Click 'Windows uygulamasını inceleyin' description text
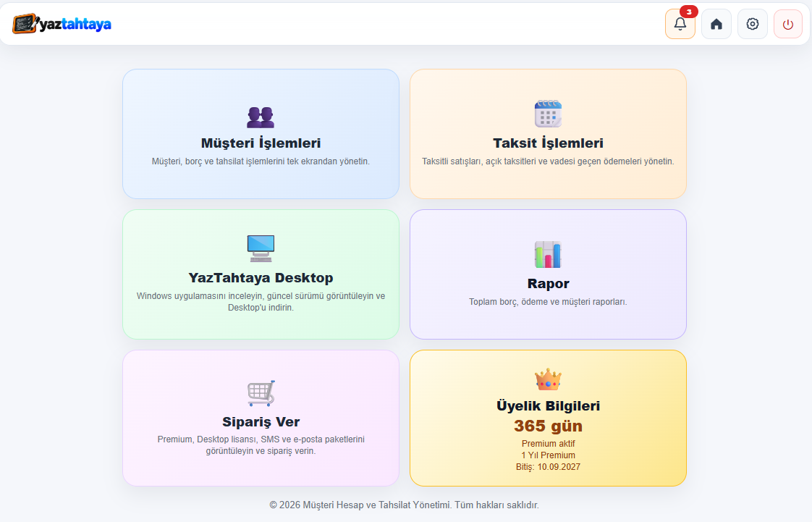This screenshot has width=812, height=522. coord(261,302)
